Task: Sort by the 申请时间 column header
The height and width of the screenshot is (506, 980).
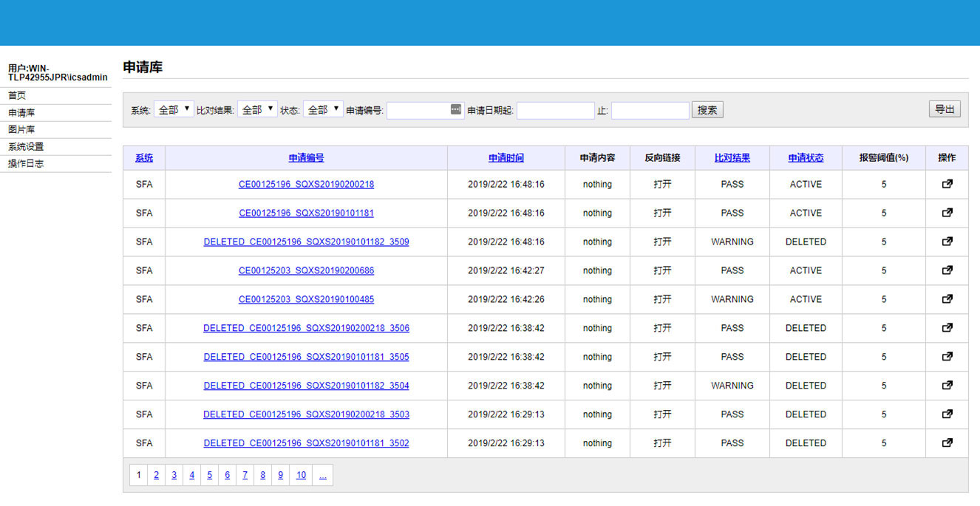Action: 506,158
